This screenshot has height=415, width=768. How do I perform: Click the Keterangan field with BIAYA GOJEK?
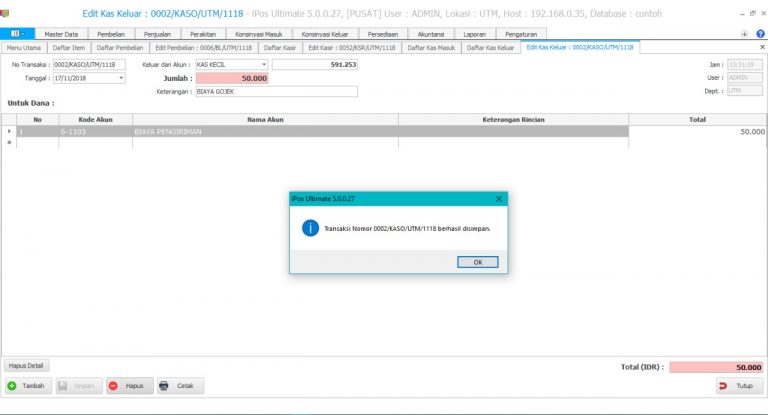pos(277,92)
